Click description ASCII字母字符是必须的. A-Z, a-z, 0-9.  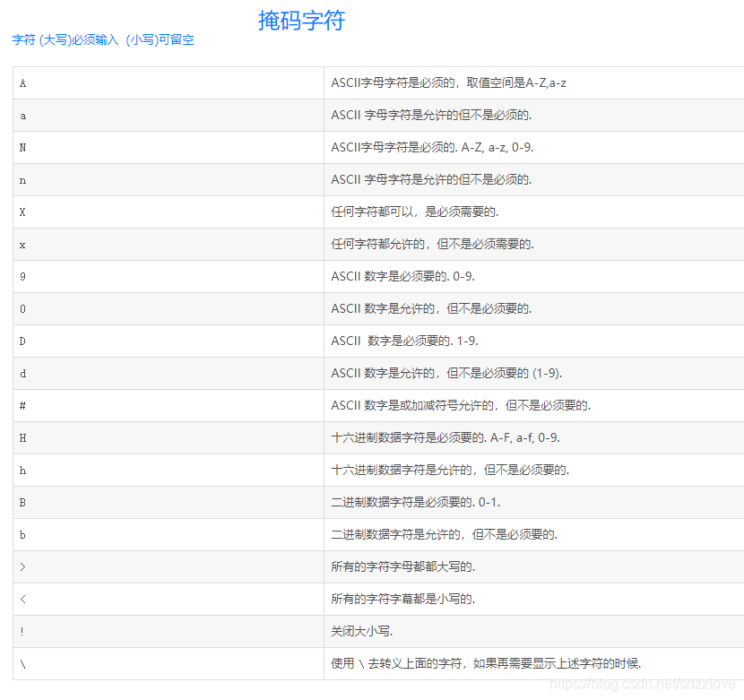[x=432, y=148]
